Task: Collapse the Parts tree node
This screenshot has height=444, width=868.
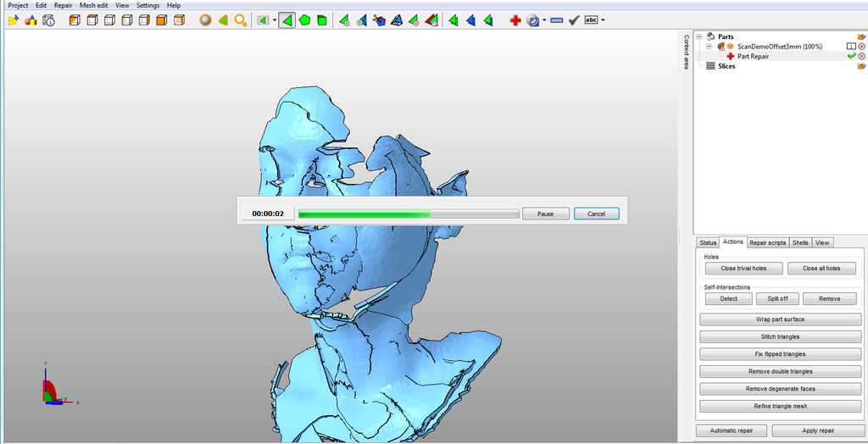Action: [699, 36]
